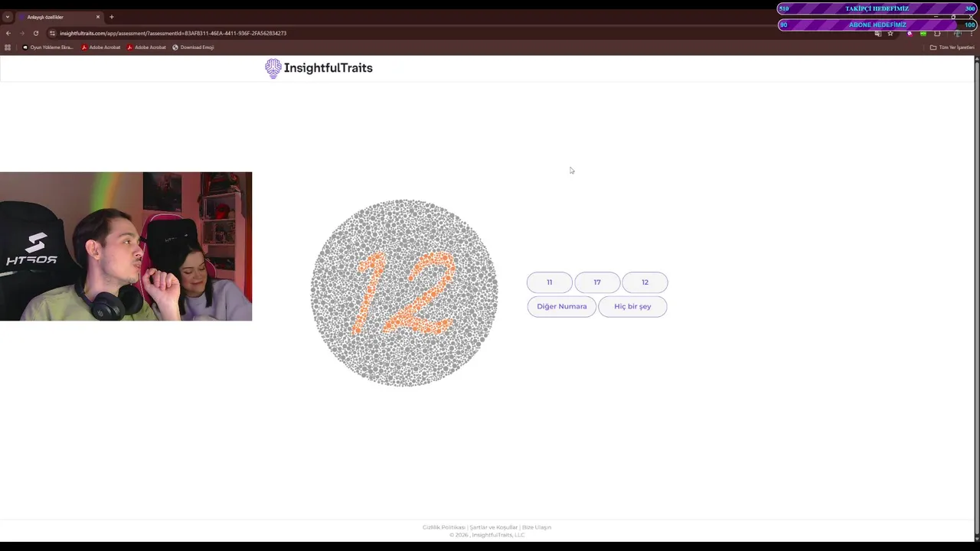Choose answer 11 for the color plate

pos(549,282)
